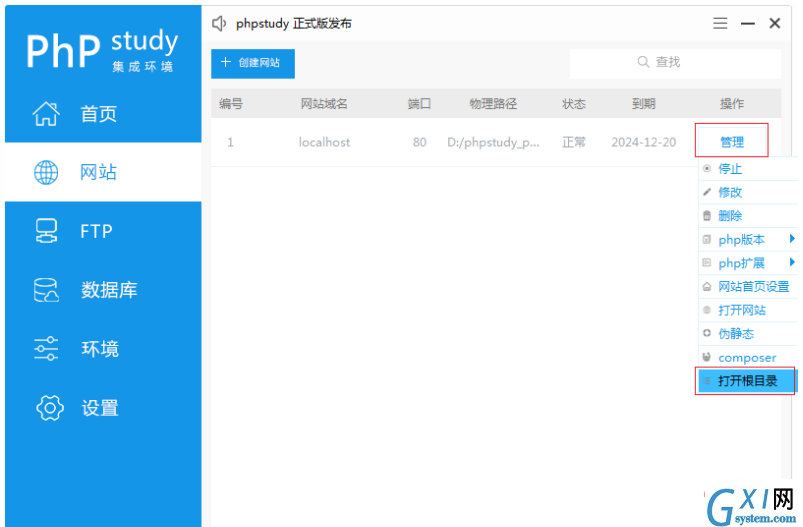Click the gear icon for 设置
This screenshot has height=527, width=803.
coord(50,408)
